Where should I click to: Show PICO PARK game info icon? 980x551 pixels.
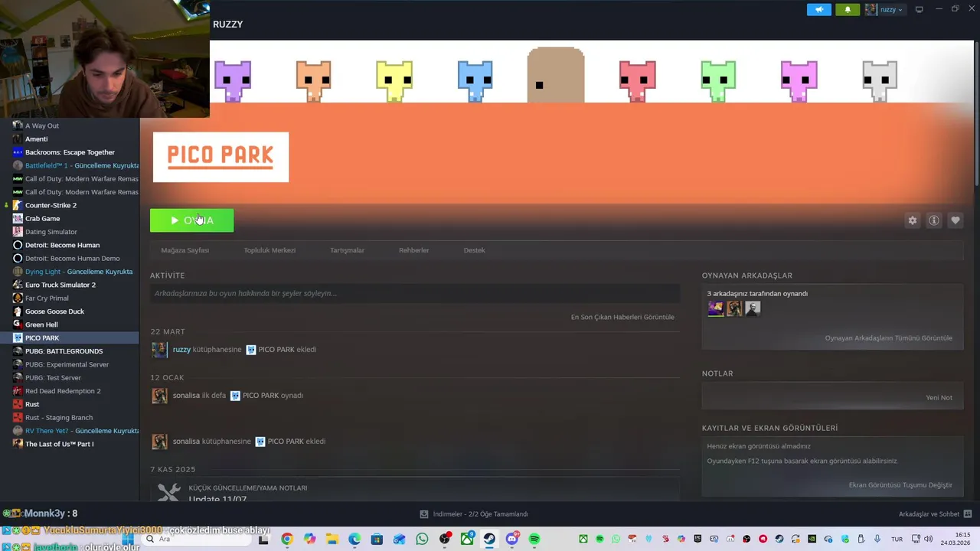coord(933,220)
